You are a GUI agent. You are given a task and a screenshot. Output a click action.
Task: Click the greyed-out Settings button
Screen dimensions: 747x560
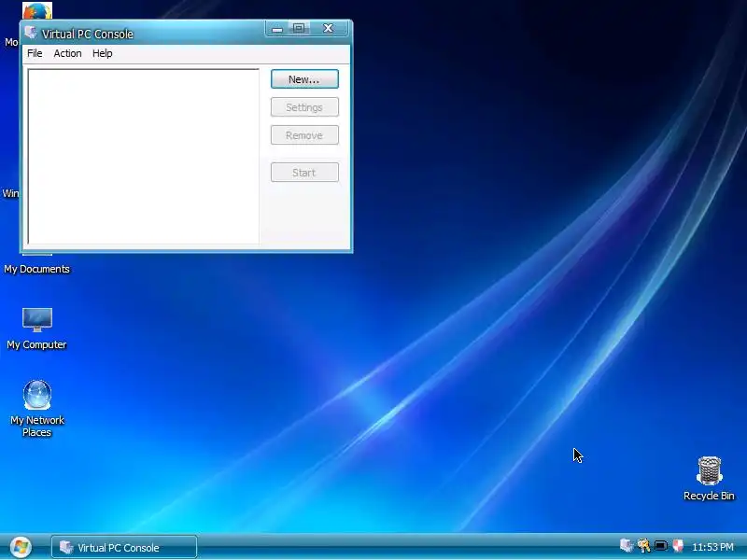pyautogui.click(x=304, y=107)
